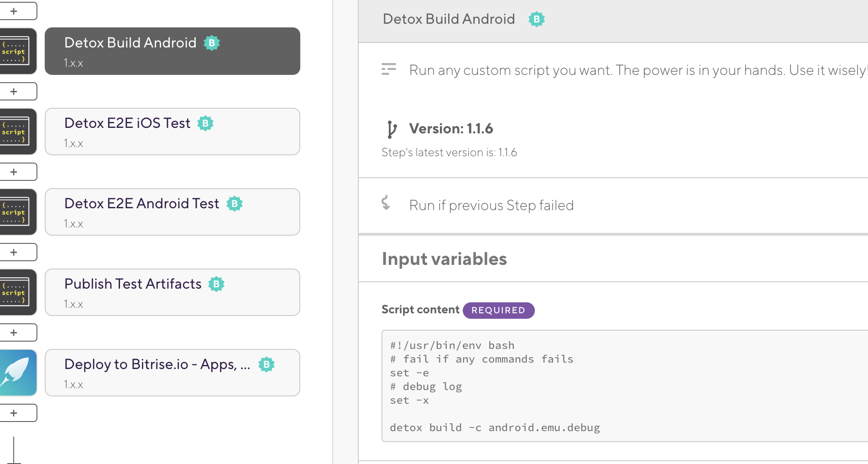Image resolution: width=868 pixels, height=464 pixels.
Task: Click 1.x.x version under Detox E2E Android Test
Action: [x=73, y=224]
